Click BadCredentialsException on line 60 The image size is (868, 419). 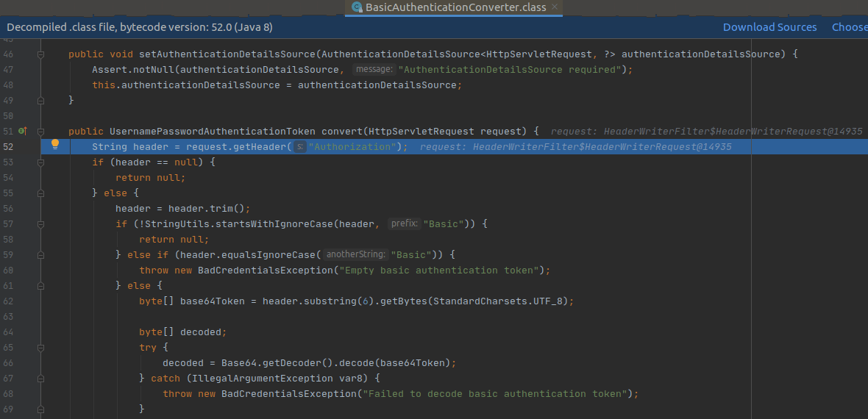265,271
